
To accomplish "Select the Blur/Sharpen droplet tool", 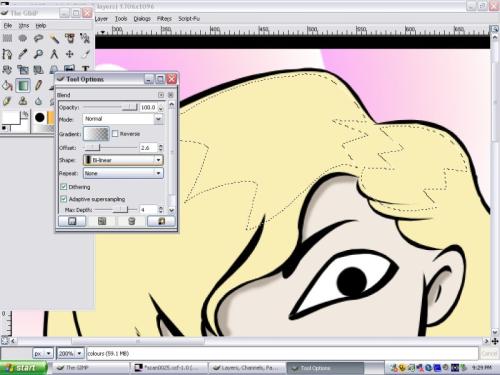I will pyautogui.click(x=38, y=101).
